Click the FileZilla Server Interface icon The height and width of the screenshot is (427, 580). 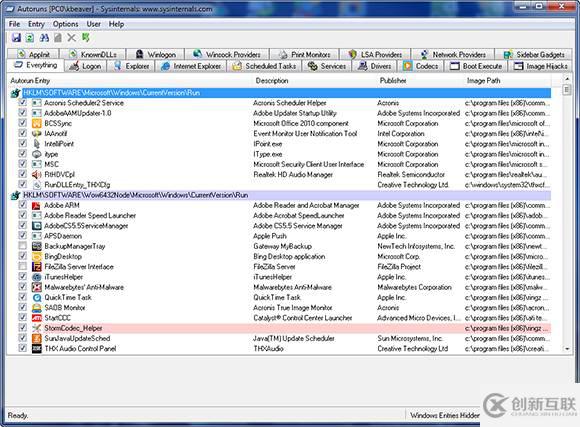point(37,267)
